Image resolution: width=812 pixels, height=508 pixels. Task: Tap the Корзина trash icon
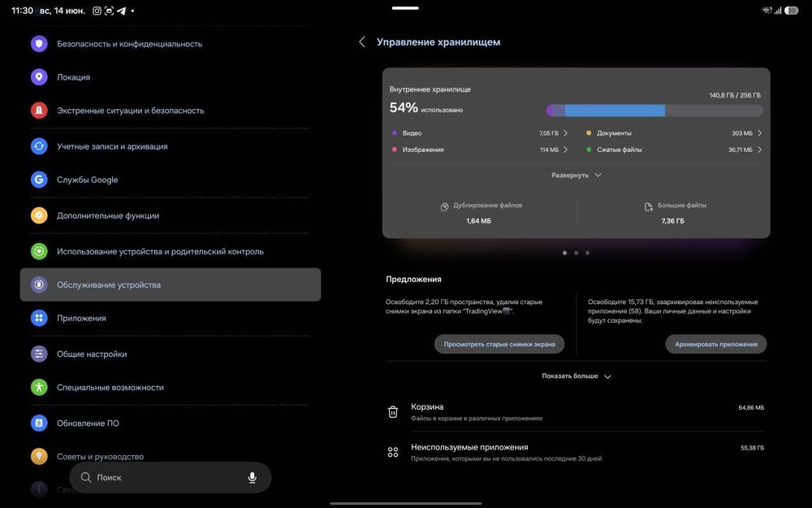point(393,411)
